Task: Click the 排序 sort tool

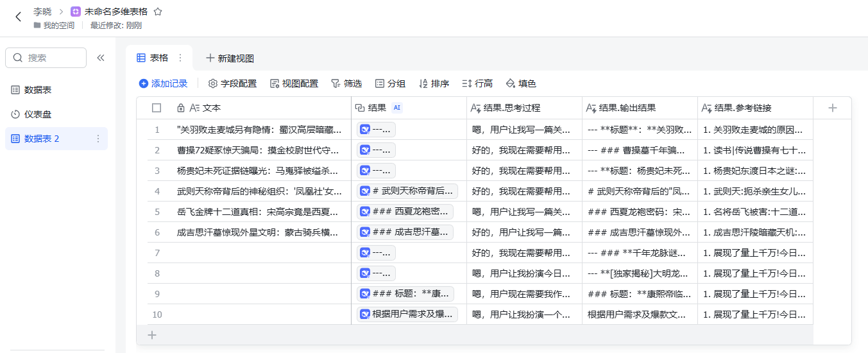Action: (x=434, y=83)
